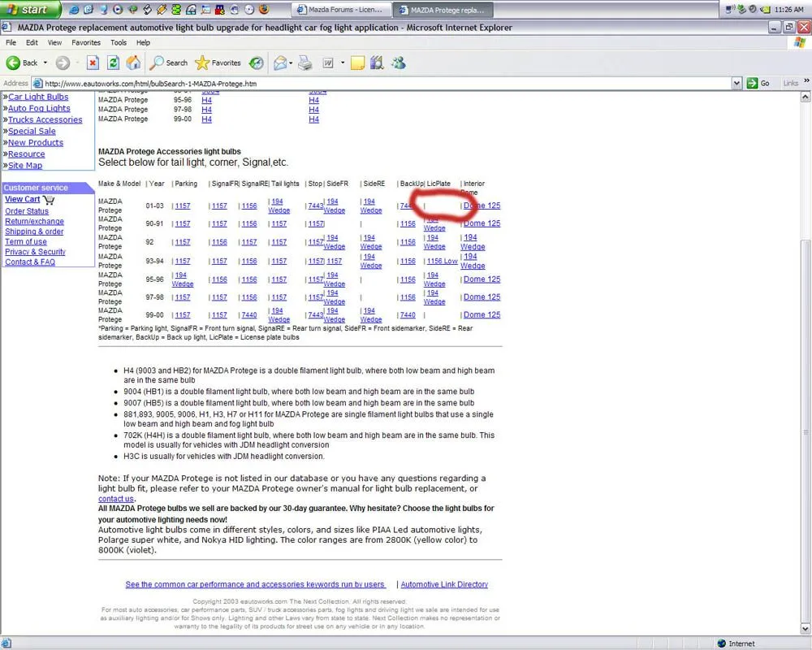Open the Tools menu
Image resolution: width=812 pixels, height=650 pixels.
pyautogui.click(x=119, y=42)
